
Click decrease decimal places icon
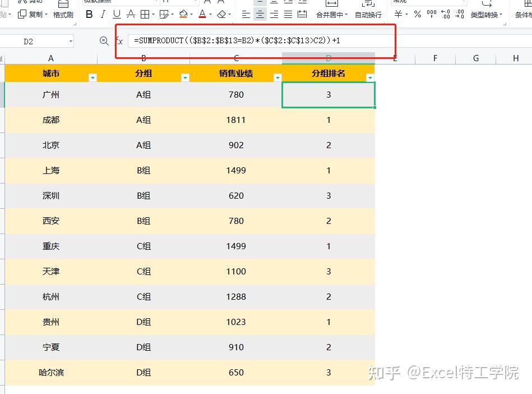click(x=459, y=14)
